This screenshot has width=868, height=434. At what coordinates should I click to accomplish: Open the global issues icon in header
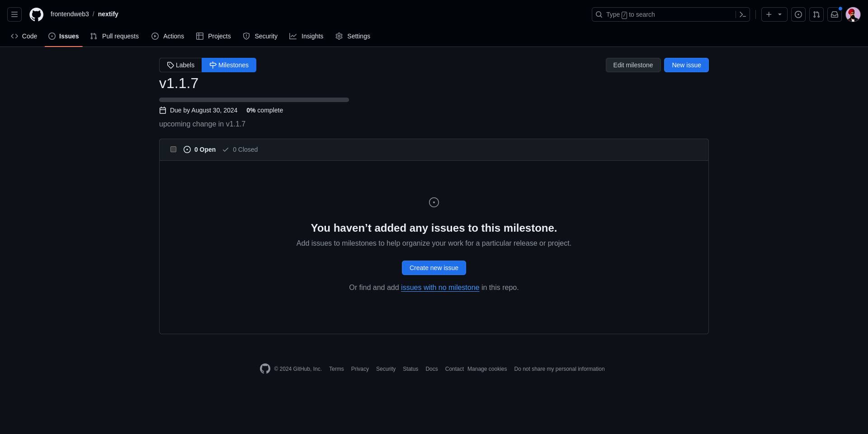tap(798, 14)
